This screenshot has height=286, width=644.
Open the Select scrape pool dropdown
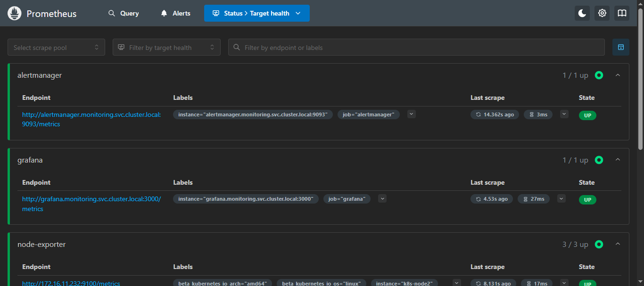click(x=56, y=47)
